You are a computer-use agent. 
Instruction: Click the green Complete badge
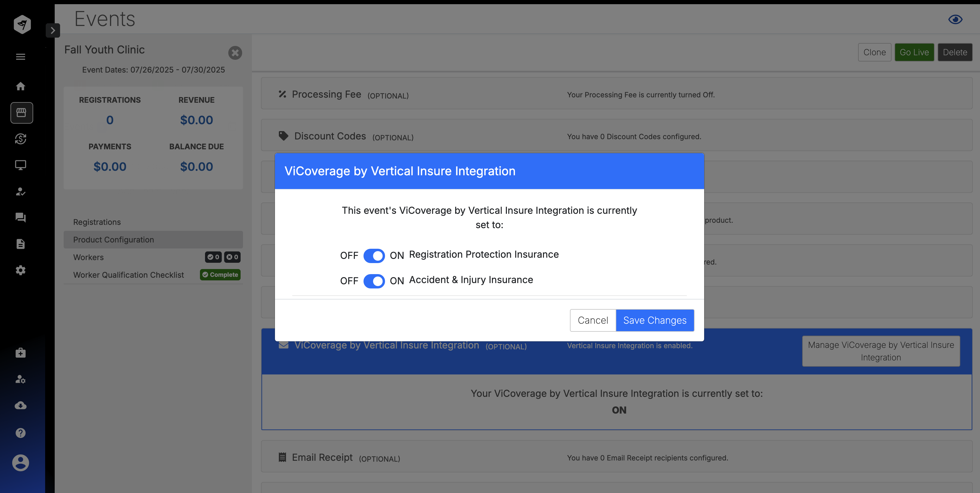click(220, 275)
